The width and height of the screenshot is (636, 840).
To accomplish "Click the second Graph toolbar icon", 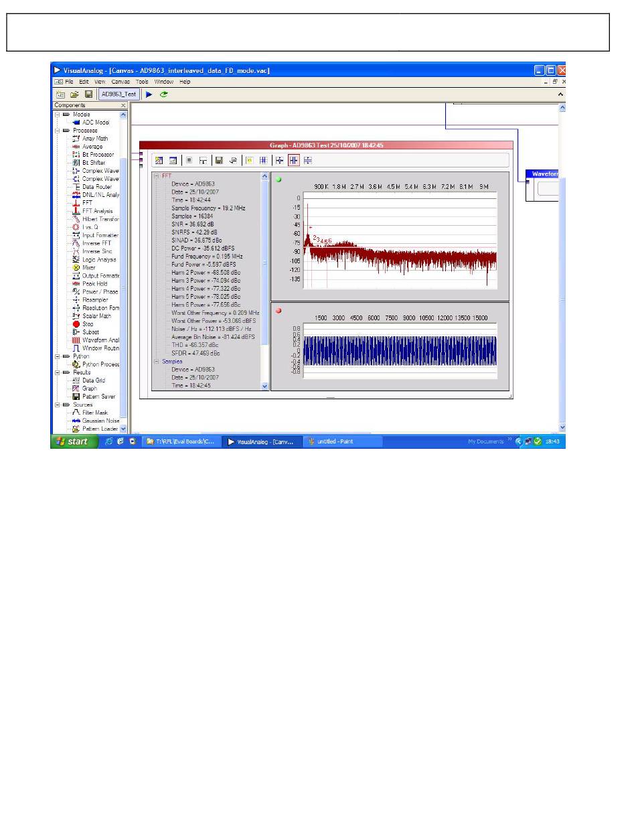I will point(173,160).
